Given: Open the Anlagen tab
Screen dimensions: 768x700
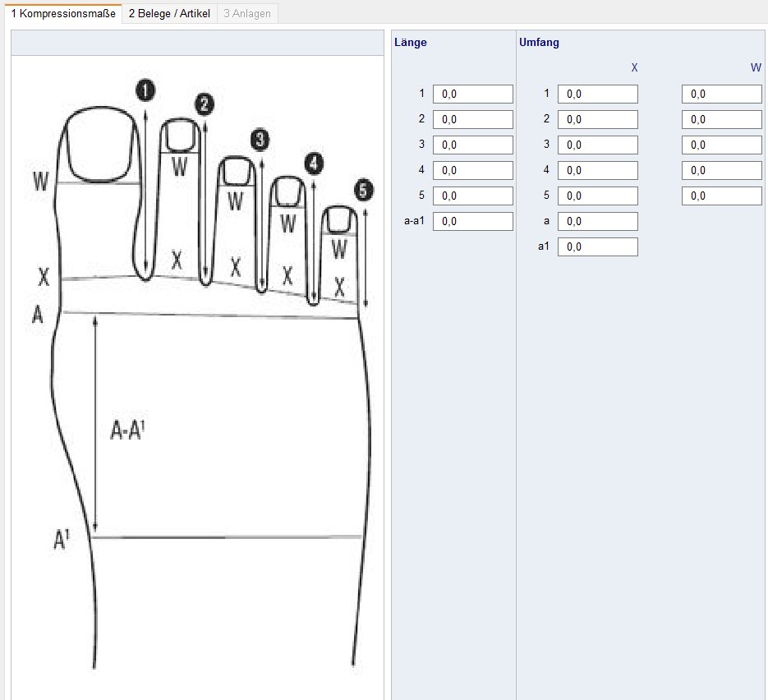Looking at the screenshot, I should 247,13.
